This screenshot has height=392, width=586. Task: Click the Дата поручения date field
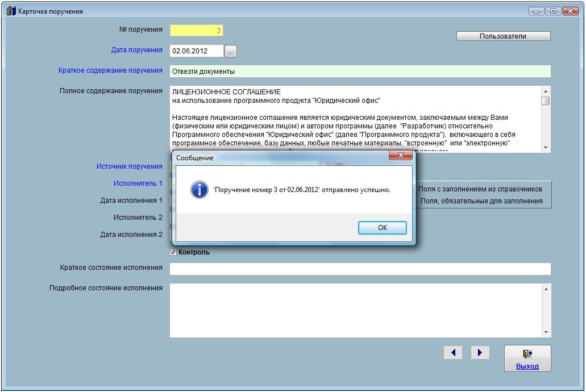coord(197,51)
